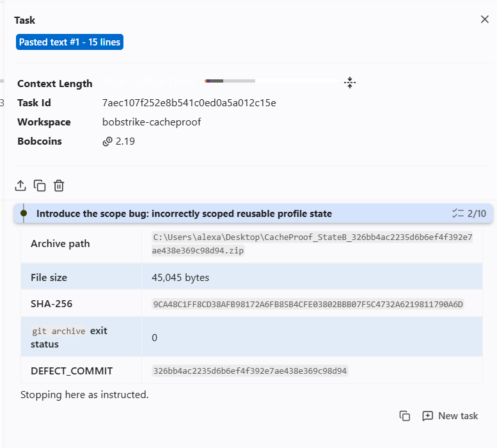Click the DEFECT_COMMIT hash code

pos(249,371)
